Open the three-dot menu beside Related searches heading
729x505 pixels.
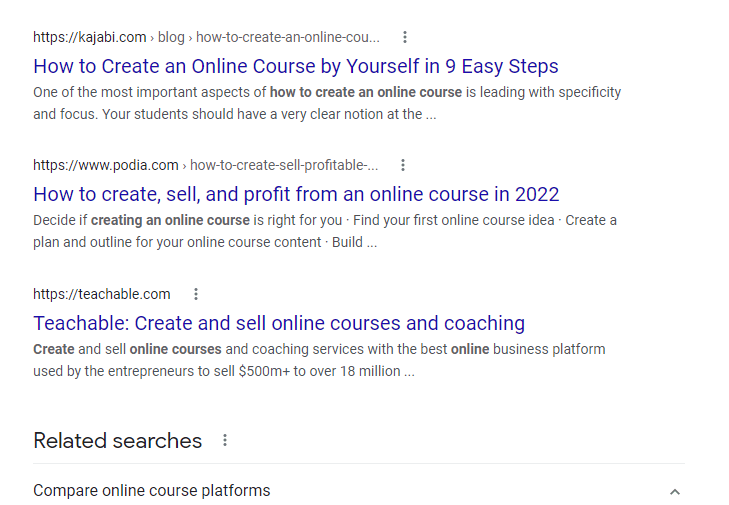(x=225, y=440)
